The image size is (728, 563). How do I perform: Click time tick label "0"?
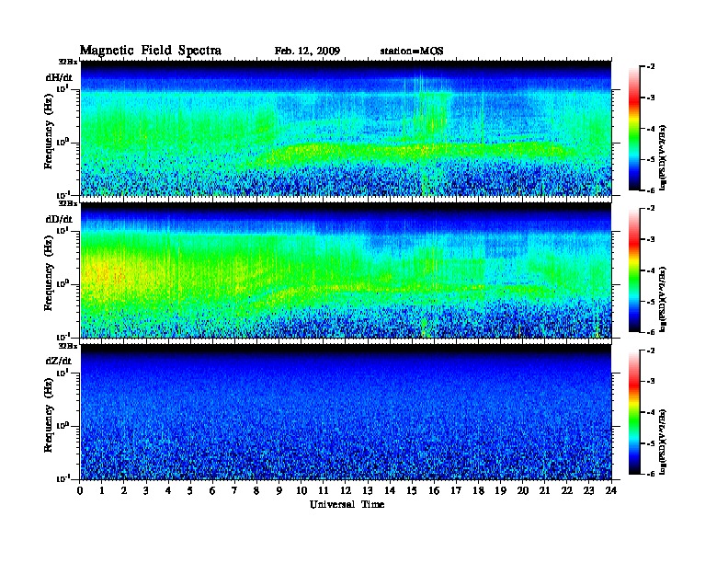coord(80,490)
